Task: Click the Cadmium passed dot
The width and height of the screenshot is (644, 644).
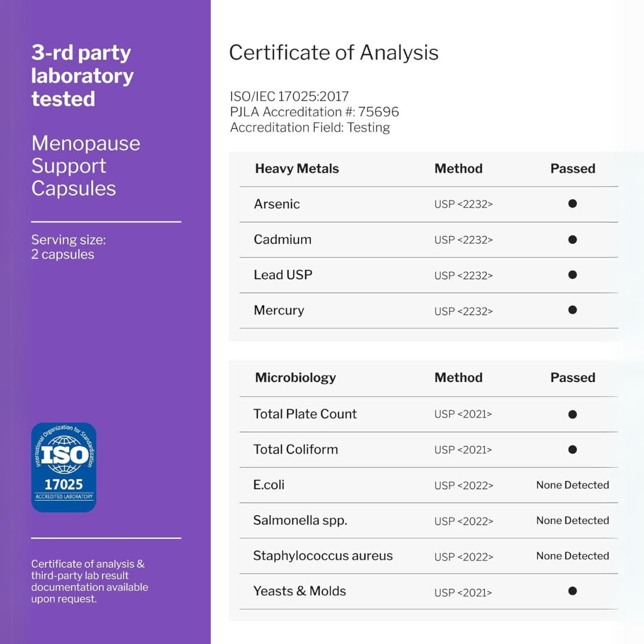Action: point(572,240)
